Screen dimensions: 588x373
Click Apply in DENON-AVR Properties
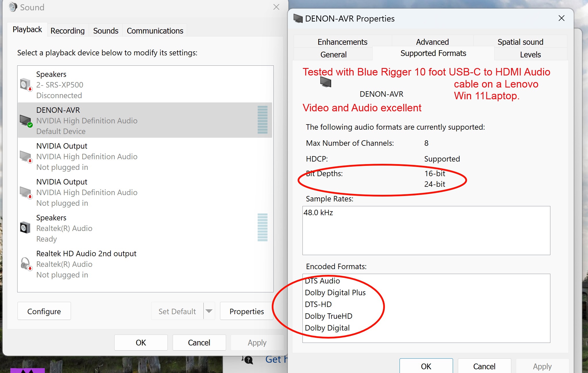tap(542, 366)
